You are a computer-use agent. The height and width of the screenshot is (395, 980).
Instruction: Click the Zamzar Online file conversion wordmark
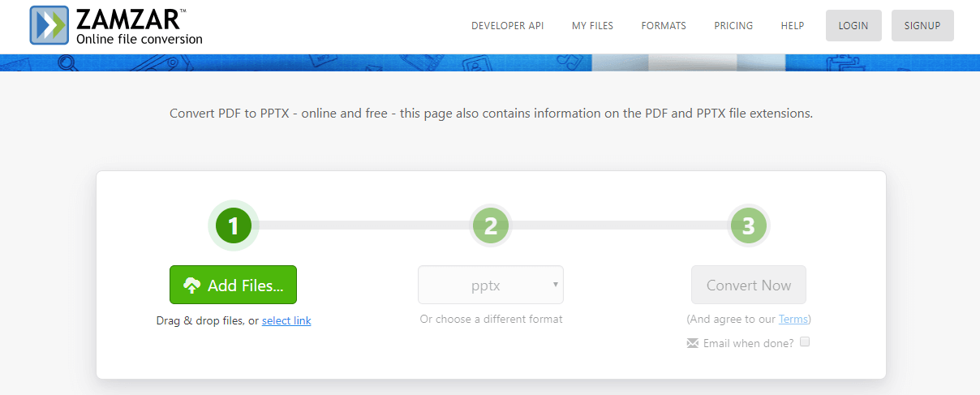tap(140, 26)
